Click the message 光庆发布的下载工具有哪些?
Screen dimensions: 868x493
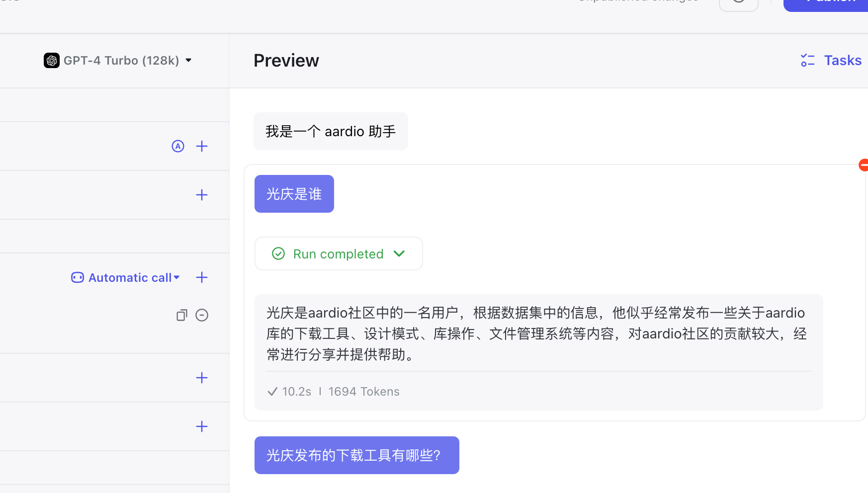point(357,455)
